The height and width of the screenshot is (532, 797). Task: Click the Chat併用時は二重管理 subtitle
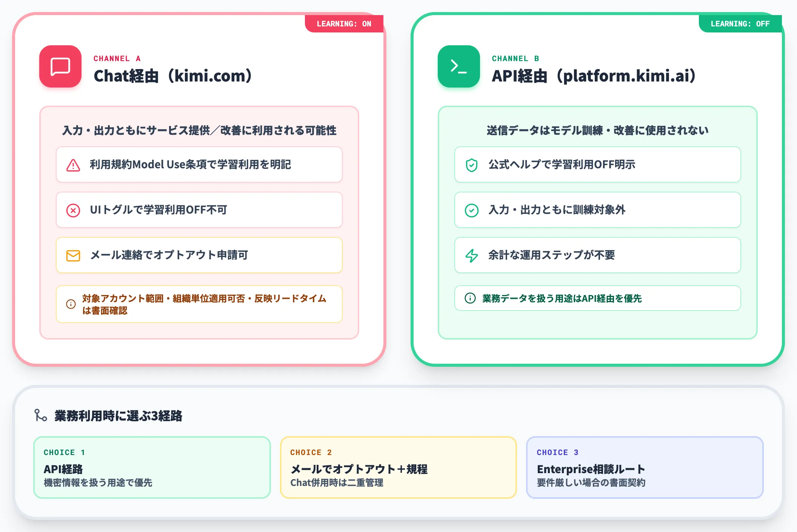(337, 483)
